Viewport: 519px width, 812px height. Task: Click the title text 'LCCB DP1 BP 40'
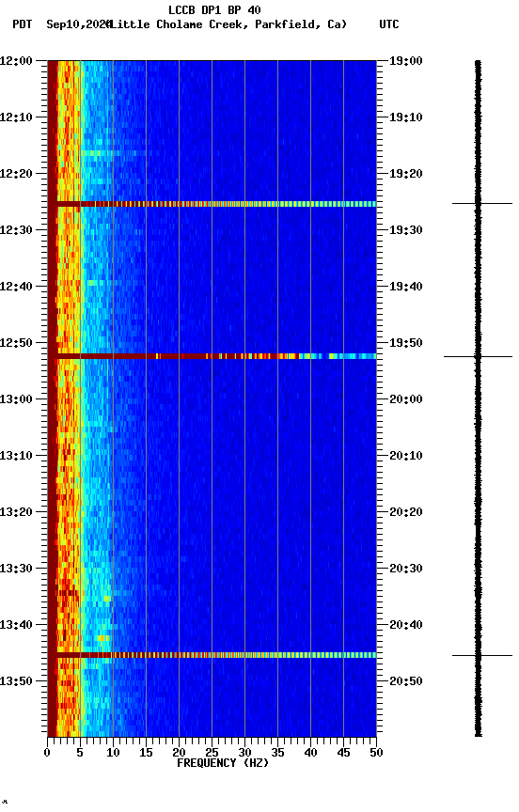pyautogui.click(x=214, y=9)
